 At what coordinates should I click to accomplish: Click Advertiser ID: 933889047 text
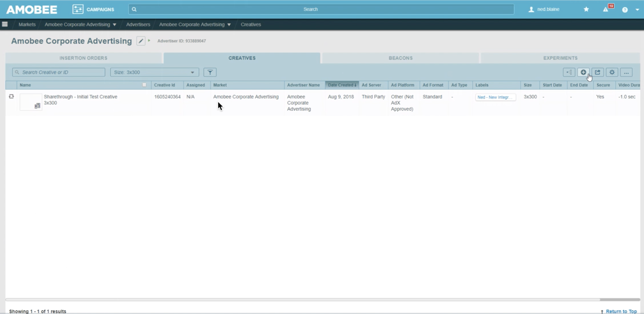pos(182,41)
